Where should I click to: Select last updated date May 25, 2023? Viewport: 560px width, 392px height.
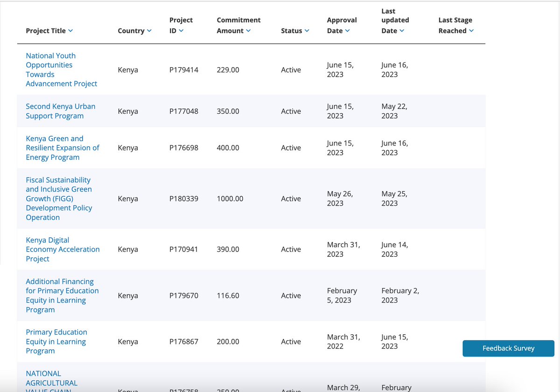coord(394,199)
